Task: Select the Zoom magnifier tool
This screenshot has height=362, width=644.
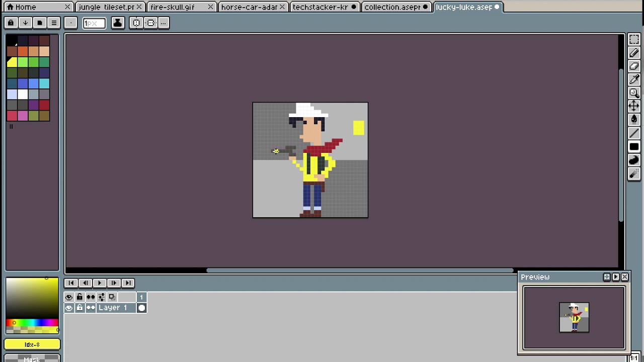Action: coord(634,93)
